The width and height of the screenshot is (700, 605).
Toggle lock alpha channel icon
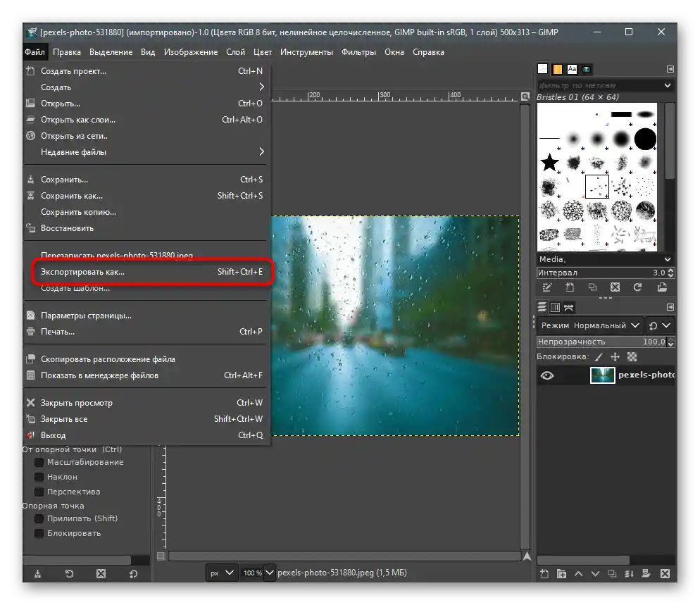632,357
